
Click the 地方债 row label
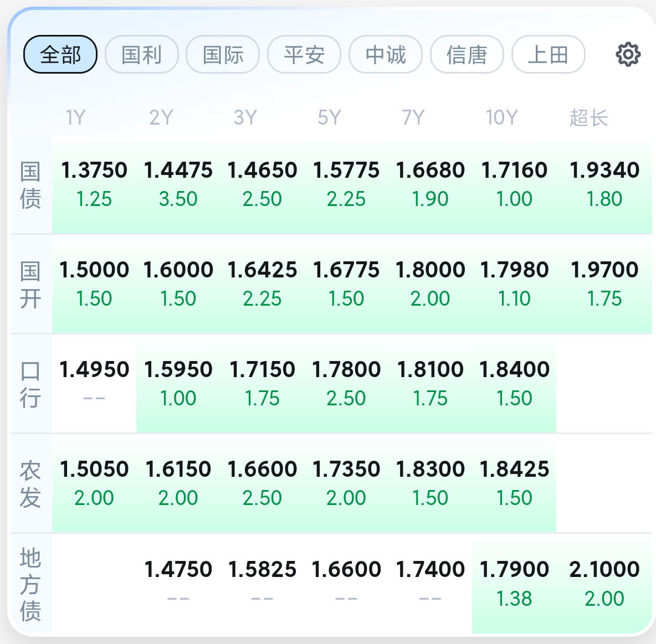30,584
